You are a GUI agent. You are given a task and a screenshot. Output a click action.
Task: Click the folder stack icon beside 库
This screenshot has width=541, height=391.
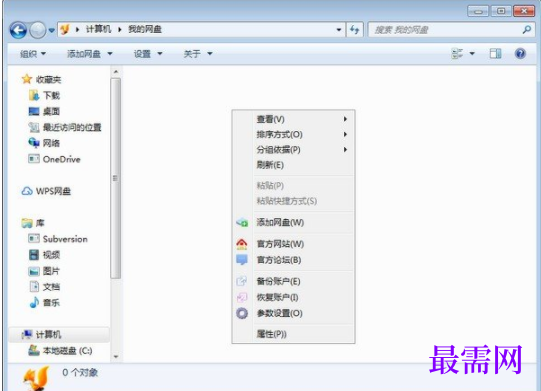click(x=27, y=223)
